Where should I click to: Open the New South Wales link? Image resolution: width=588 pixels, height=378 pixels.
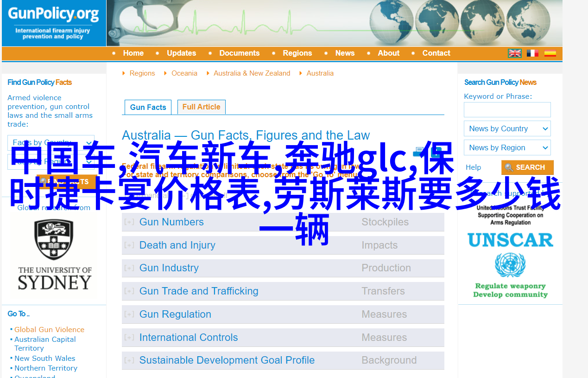pyautogui.click(x=45, y=359)
